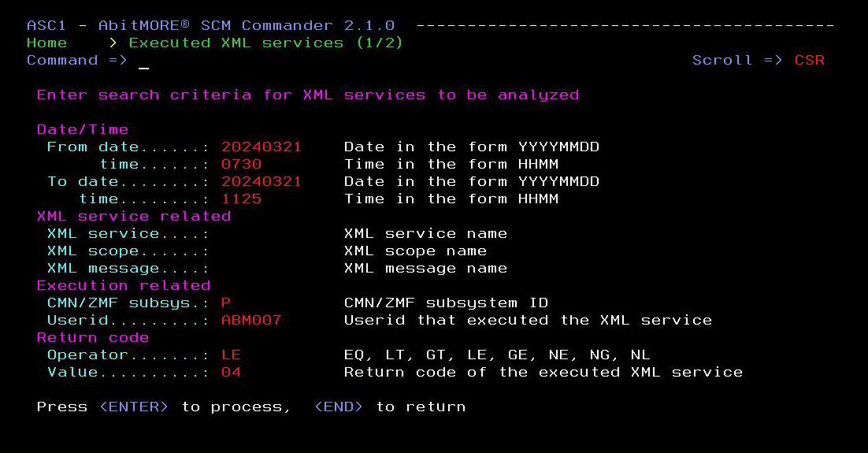Place cursor in XML message field
The image size is (868, 453).
pyautogui.click(x=271, y=269)
